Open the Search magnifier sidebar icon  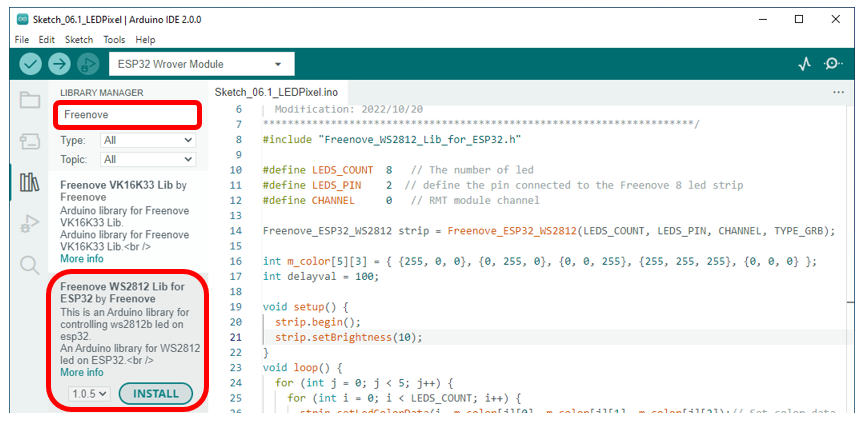30,265
